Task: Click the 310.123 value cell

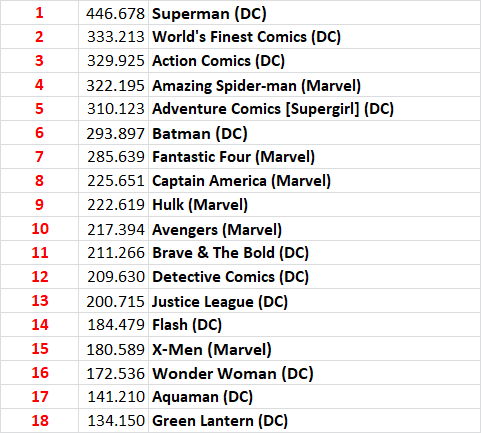Action: tap(113, 109)
